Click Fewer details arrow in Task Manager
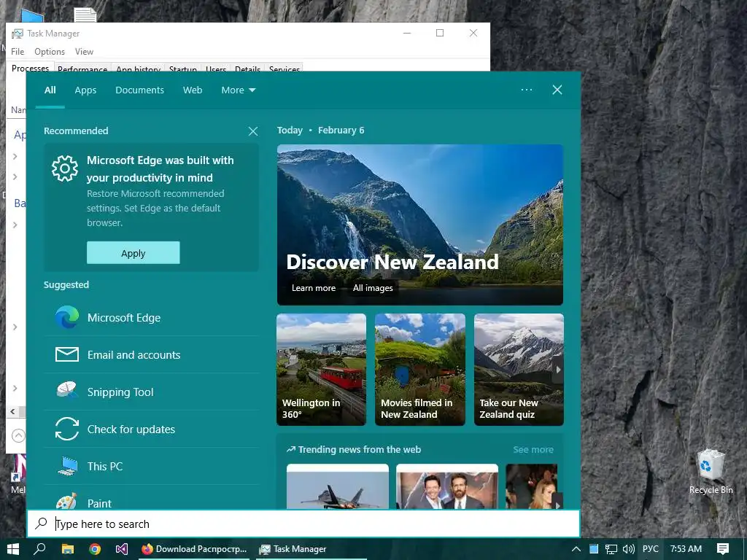747x560 pixels. coord(18,435)
